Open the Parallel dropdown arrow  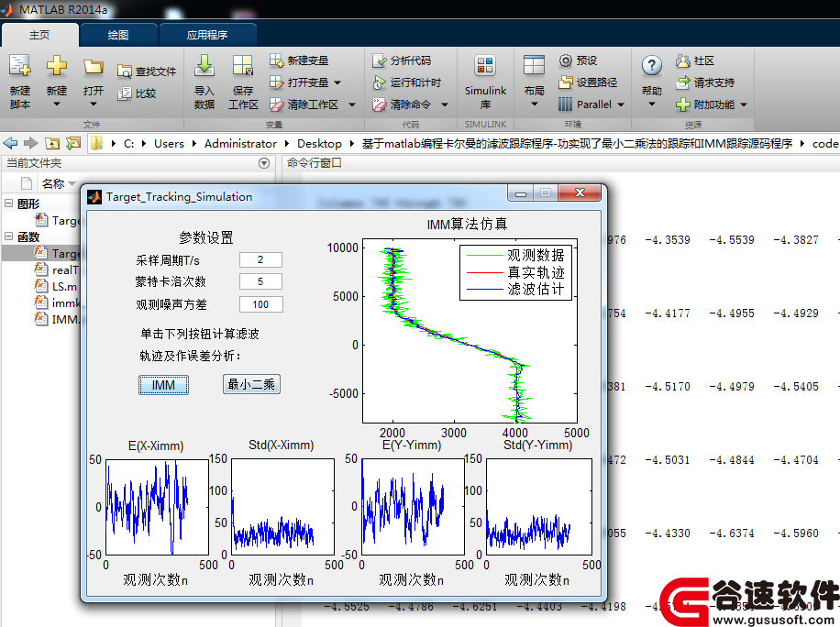621,104
